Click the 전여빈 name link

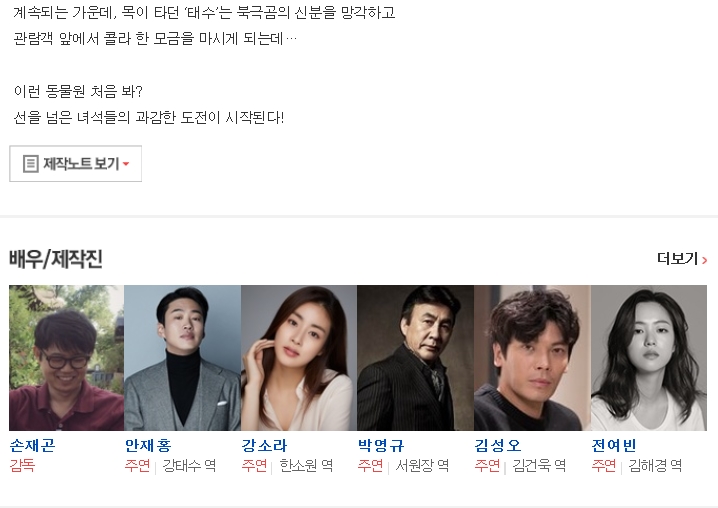[x=614, y=445]
